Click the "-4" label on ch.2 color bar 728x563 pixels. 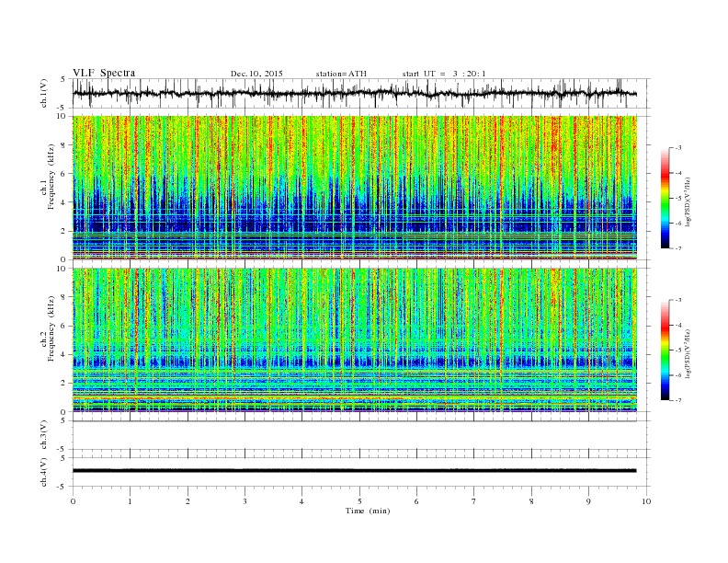678,325
